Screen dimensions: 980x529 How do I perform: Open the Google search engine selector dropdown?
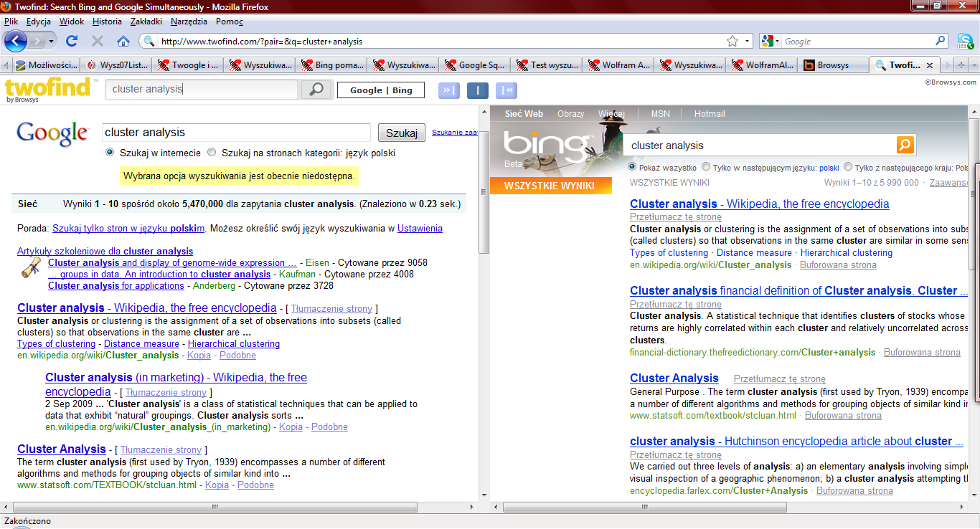point(771,41)
